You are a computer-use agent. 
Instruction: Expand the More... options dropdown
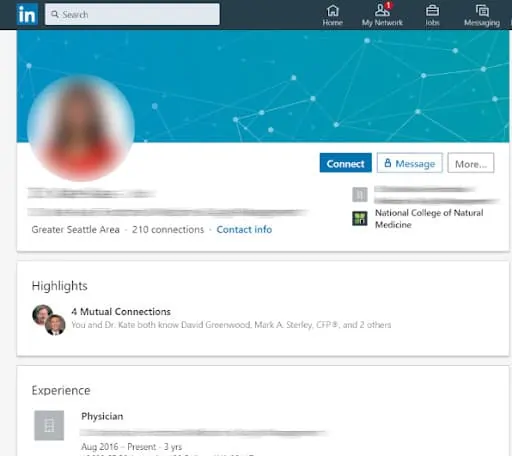pyautogui.click(x=471, y=163)
